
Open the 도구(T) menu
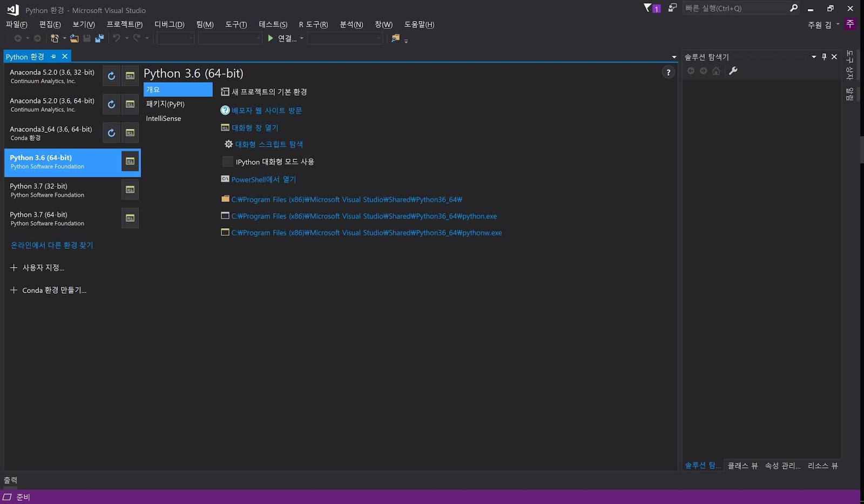point(236,24)
